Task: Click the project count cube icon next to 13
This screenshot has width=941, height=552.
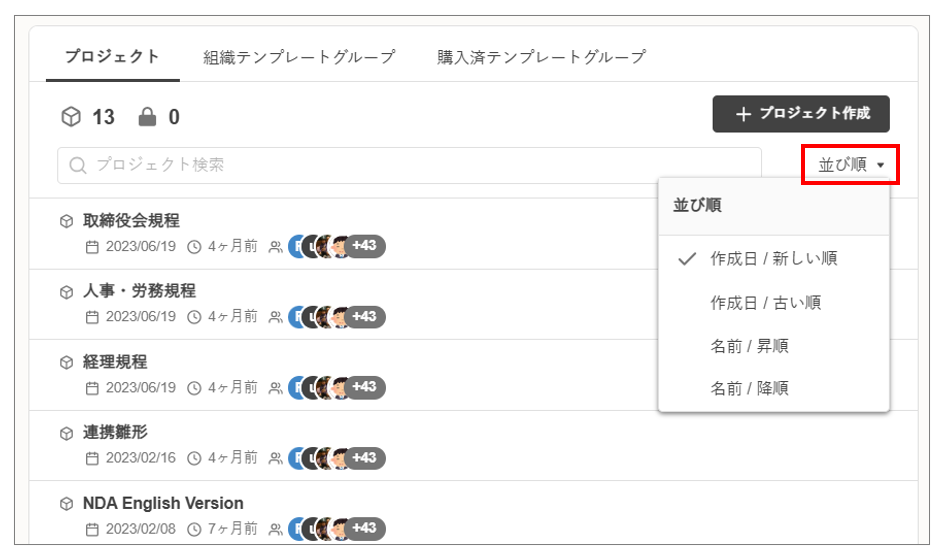Action: pyautogui.click(x=71, y=117)
